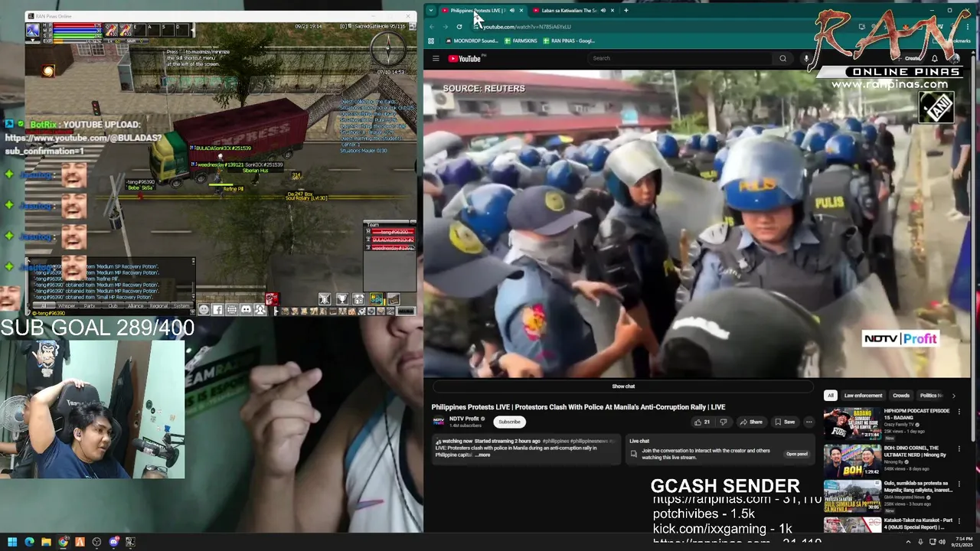
Task: Click the friends icon in game bar
Action: [260, 310]
